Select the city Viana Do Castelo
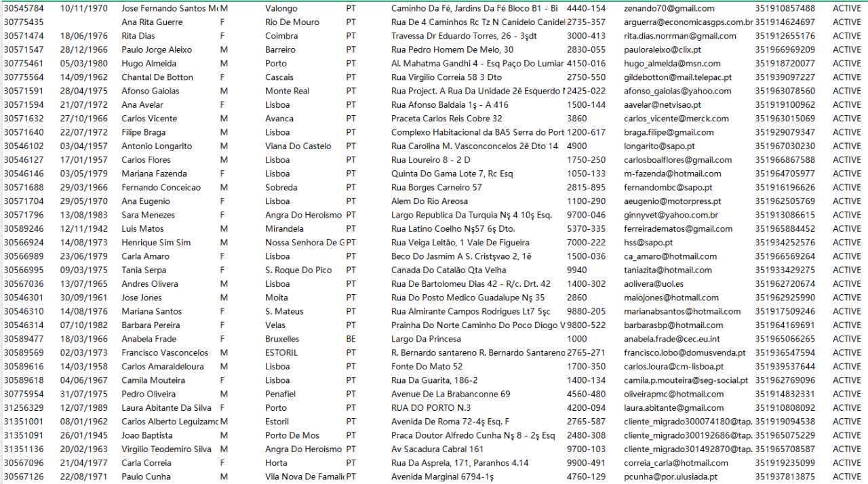 (298, 146)
